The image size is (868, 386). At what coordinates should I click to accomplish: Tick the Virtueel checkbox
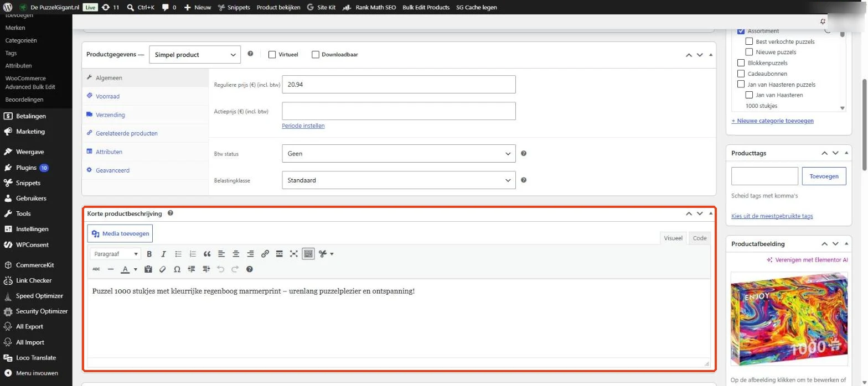pyautogui.click(x=272, y=54)
